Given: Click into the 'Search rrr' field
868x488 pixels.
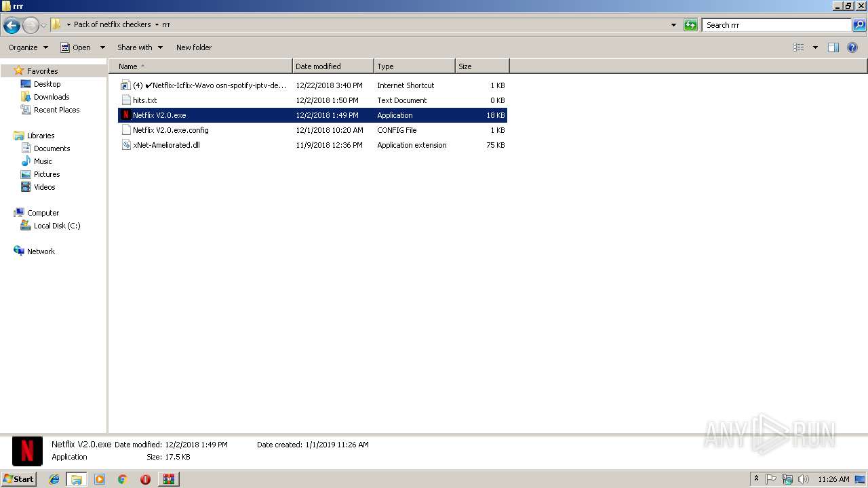Looking at the screenshot, I should pyautogui.click(x=776, y=25).
